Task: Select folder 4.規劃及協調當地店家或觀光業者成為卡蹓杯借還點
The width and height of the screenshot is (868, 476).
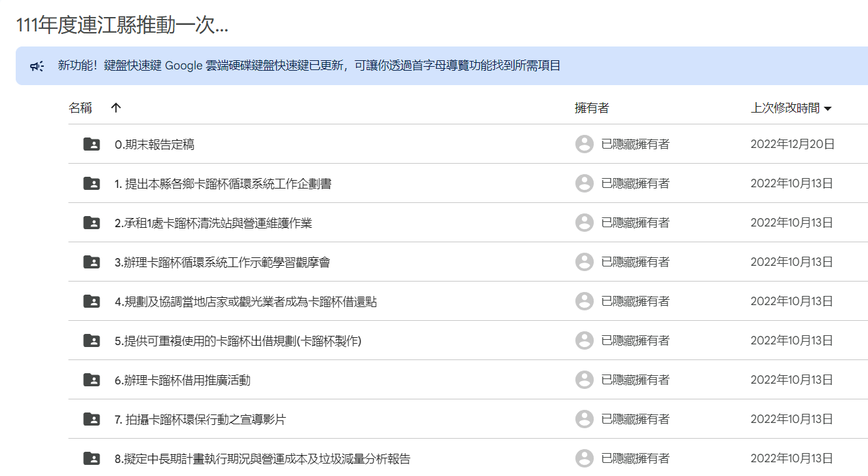Action: point(245,302)
